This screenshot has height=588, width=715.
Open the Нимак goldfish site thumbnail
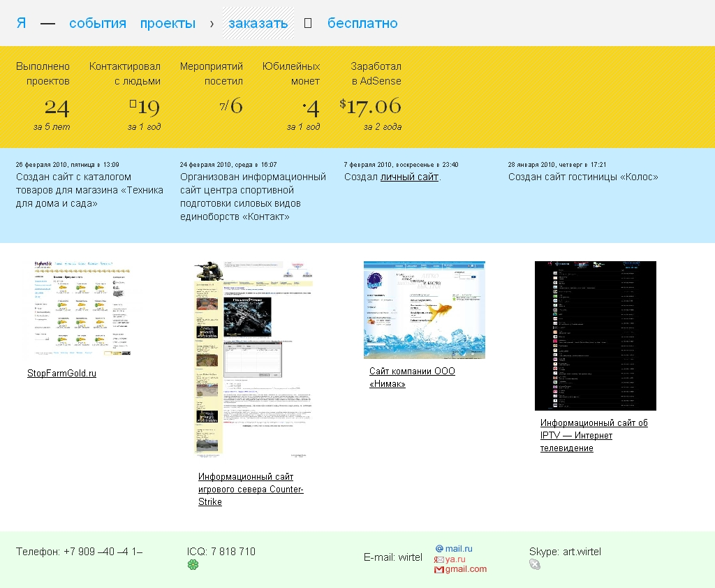coord(425,310)
